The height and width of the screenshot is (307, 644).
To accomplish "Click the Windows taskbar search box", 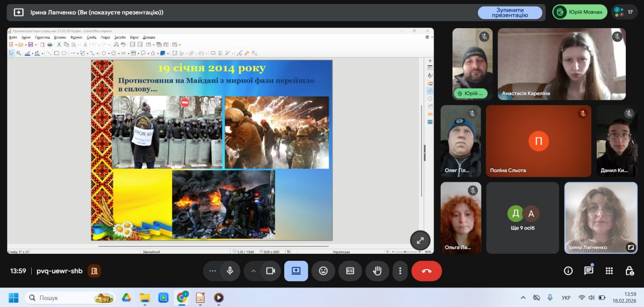I will (x=70, y=297).
